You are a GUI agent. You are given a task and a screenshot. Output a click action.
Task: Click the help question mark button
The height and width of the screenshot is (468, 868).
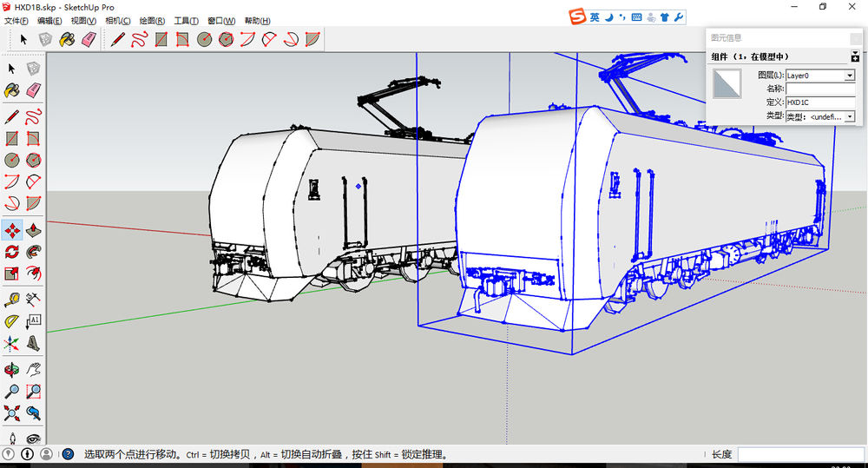pyautogui.click(x=68, y=454)
